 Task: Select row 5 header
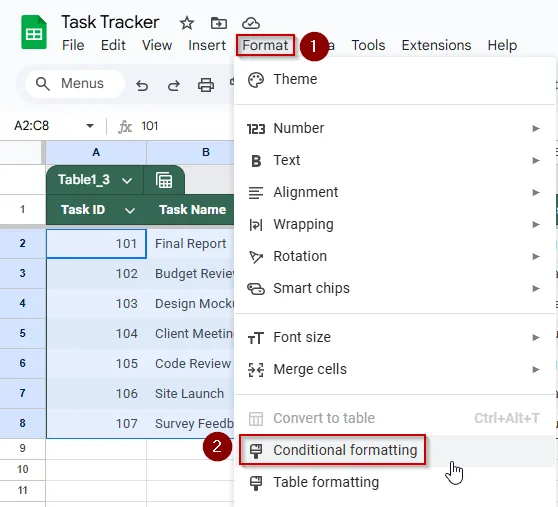click(22, 333)
